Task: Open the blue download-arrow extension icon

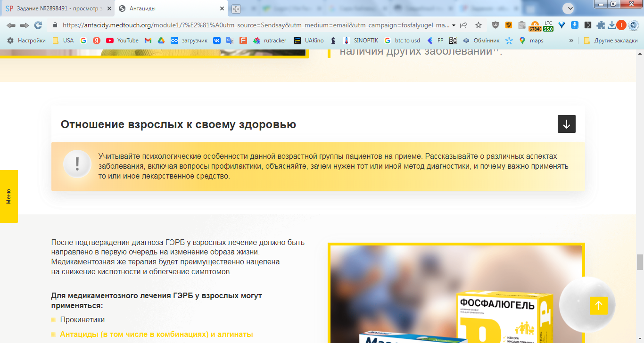Action: (575, 25)
